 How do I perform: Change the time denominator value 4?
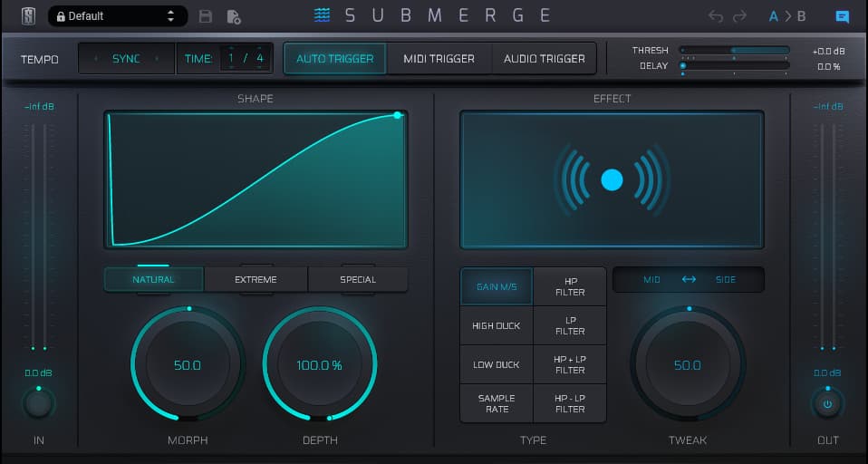pos(260,58)
